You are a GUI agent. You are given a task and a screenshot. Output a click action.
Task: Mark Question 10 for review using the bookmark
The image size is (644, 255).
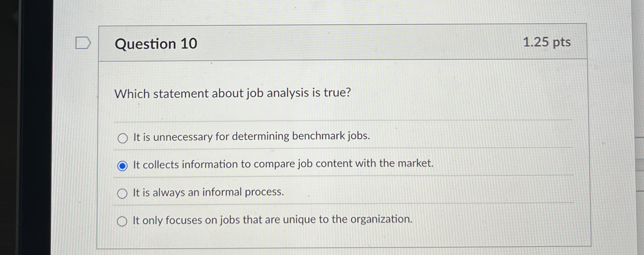pos(83,43)
